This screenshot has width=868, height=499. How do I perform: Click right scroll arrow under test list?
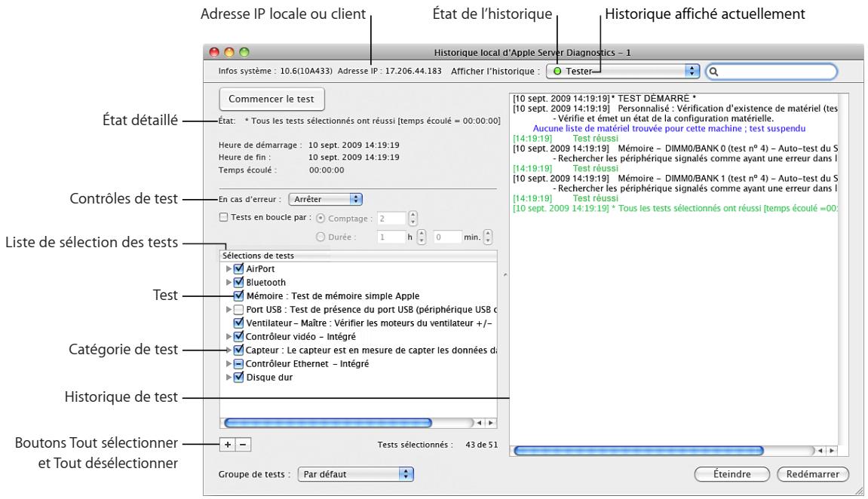[490, 423]
